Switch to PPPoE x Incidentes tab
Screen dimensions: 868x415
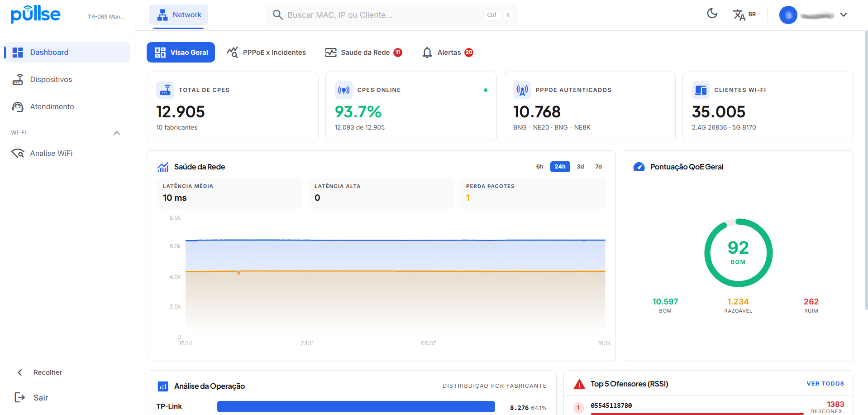point(266,53)
